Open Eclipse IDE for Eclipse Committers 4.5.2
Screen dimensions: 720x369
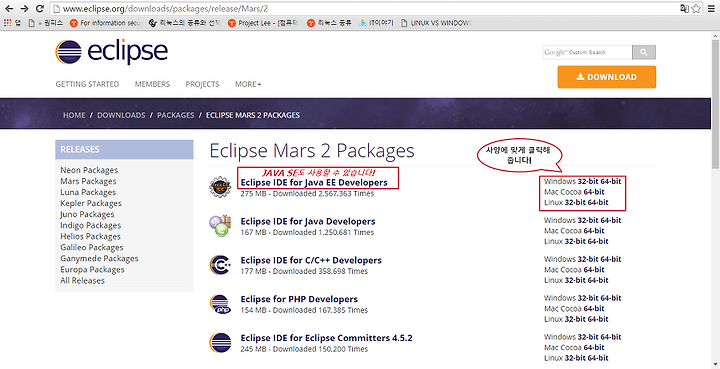tap(326, 338)
